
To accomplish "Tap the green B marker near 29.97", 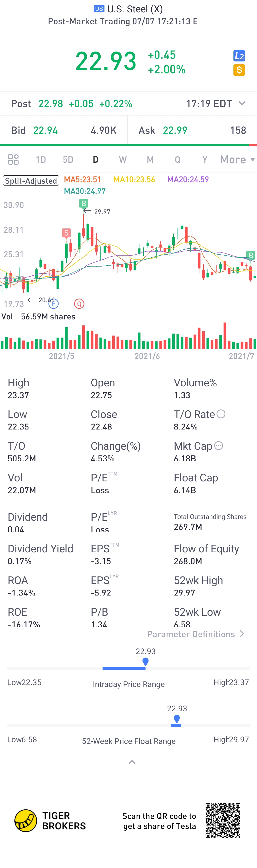I will [x=83, y=203].
